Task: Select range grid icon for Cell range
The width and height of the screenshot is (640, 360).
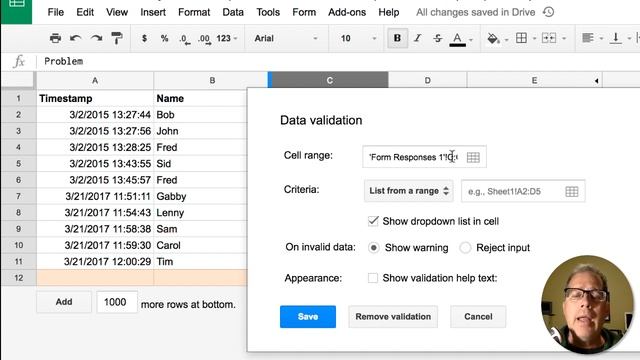Action: pyautogui.click(x=473, y=157)
